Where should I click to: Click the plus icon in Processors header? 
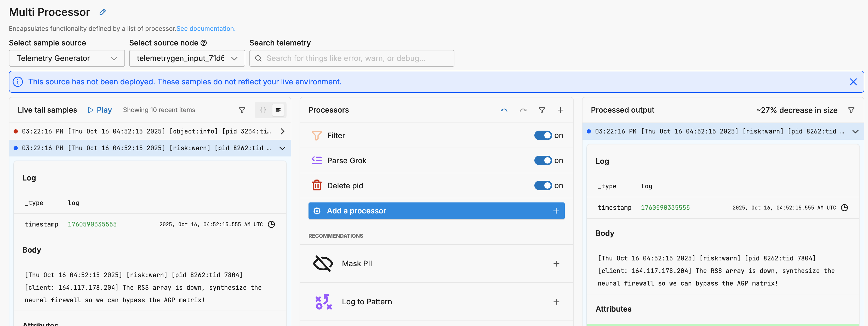(560, 110)
